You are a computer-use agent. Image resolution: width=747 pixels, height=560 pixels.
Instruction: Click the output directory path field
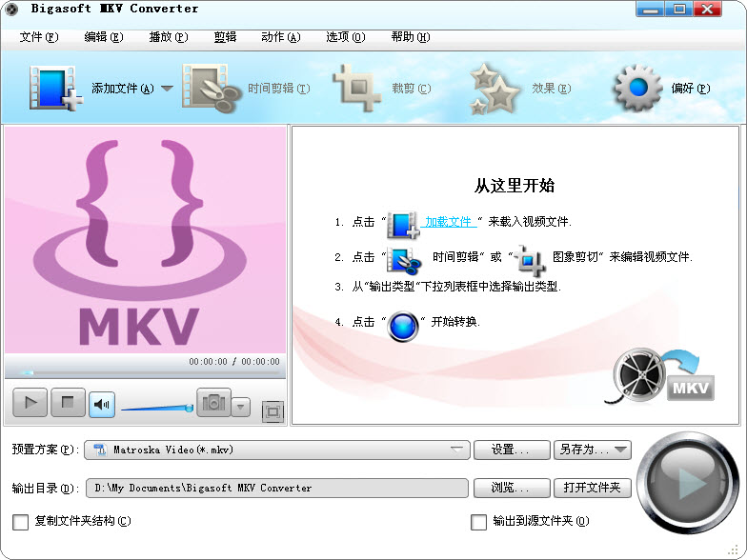(x=276, y=488)
